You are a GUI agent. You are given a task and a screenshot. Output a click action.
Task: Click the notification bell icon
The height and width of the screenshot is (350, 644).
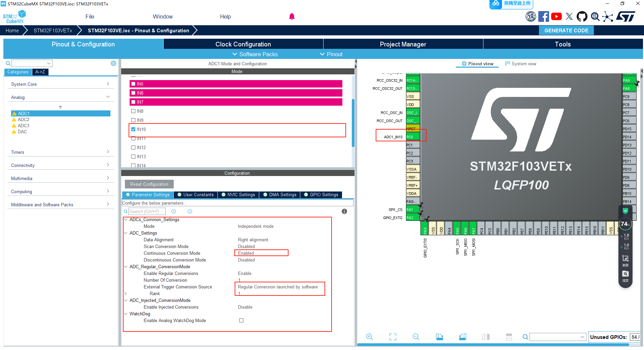point(292,16)
